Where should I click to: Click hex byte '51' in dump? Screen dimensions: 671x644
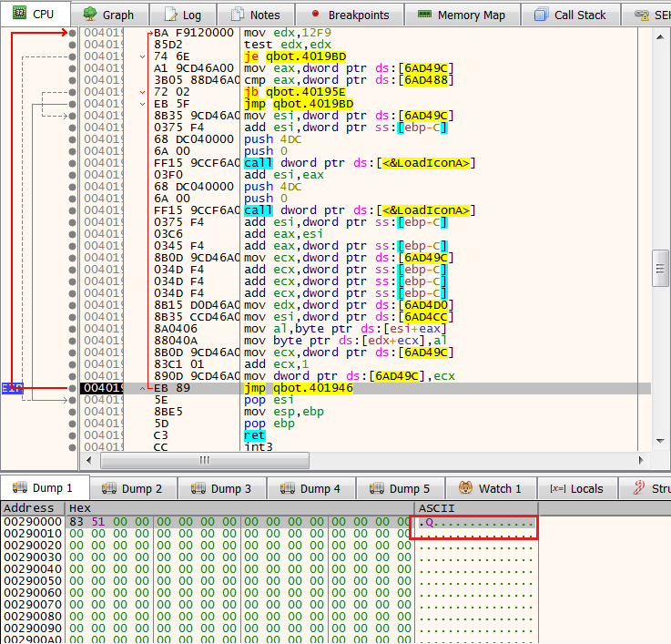point(98,522)
